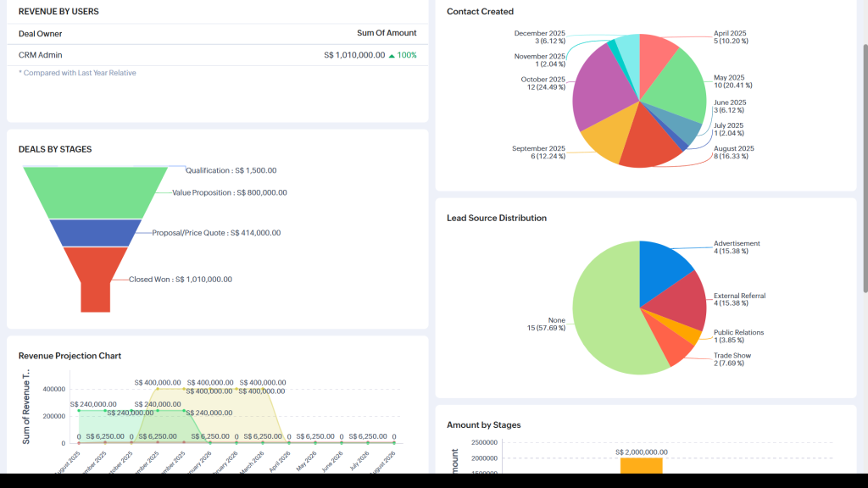Click the Public Relations label in Lead Source chart
The image size is (868, 488).
738,333
